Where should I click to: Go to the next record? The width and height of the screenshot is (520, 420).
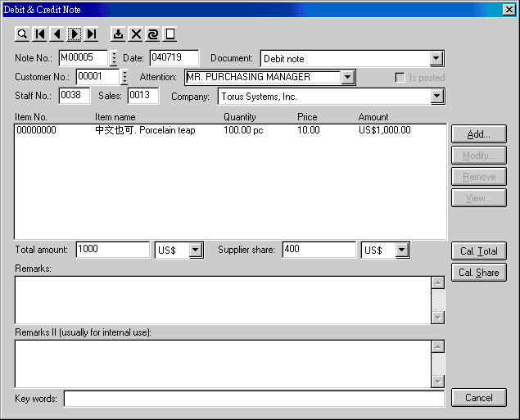point(75,34)
